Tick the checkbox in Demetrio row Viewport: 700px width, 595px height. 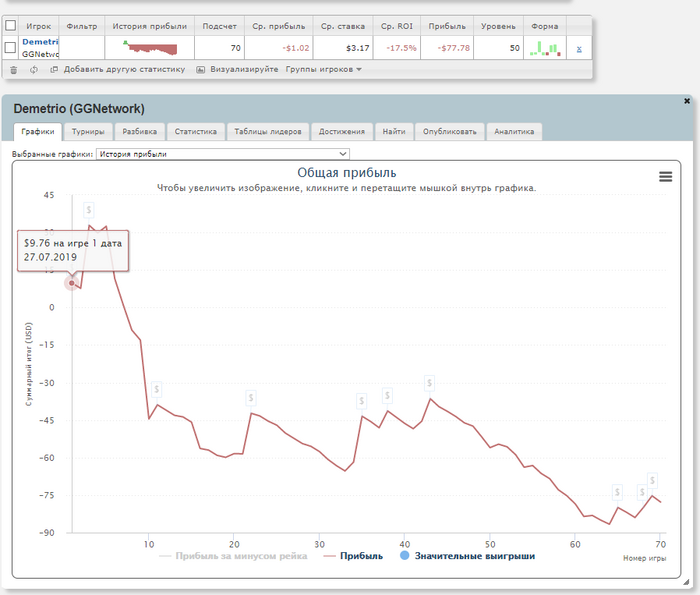tap(10, 47)
